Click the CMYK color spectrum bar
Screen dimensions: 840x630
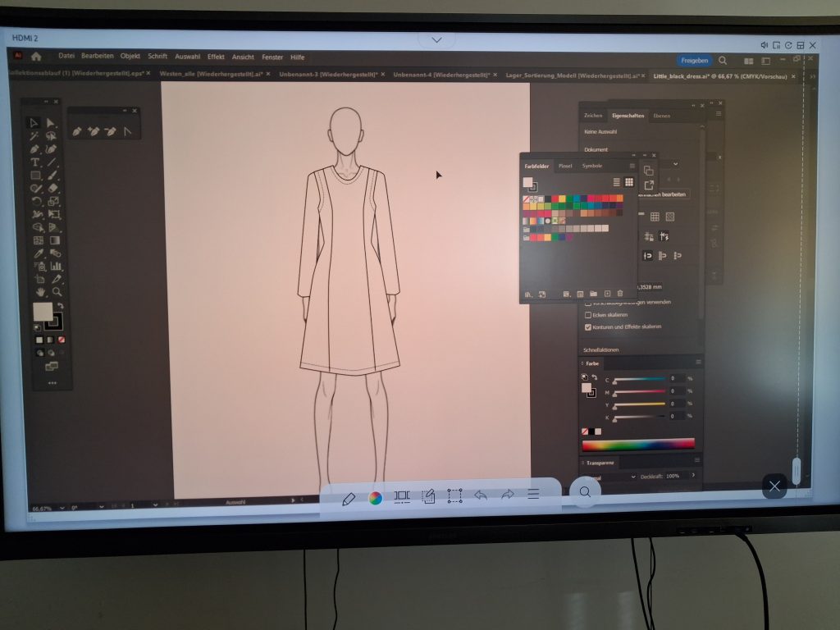click(638, 444)
